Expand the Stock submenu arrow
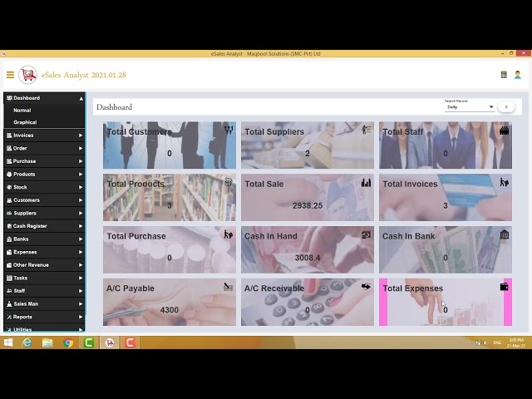Screen dimensions: 532x399 81,187
